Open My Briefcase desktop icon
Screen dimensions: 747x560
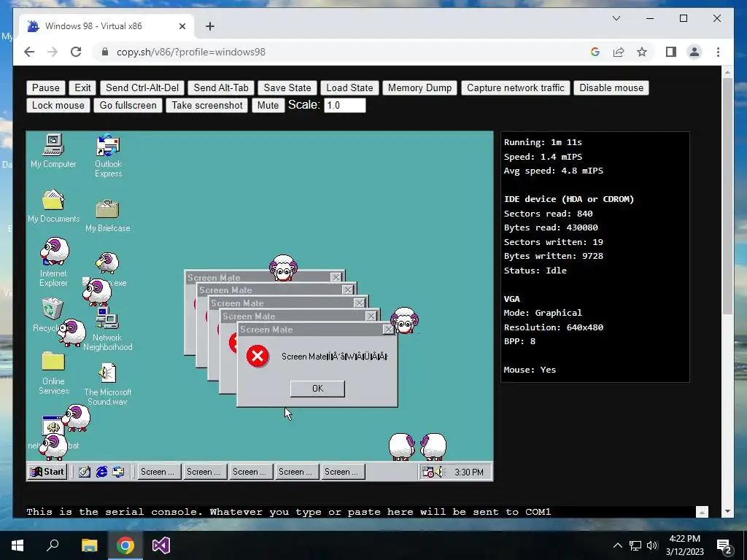[108, 216]
